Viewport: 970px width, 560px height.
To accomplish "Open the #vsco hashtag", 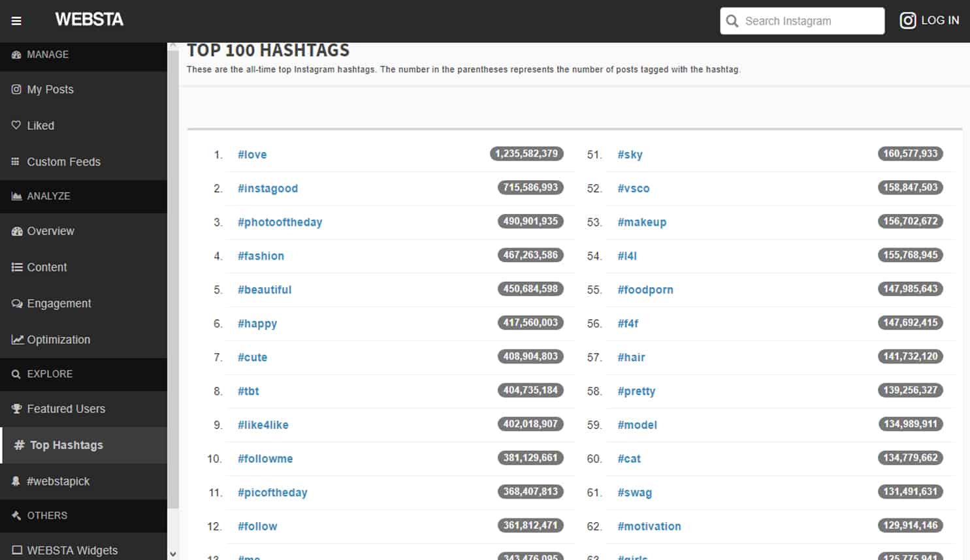I will click(x=634, y=189).
